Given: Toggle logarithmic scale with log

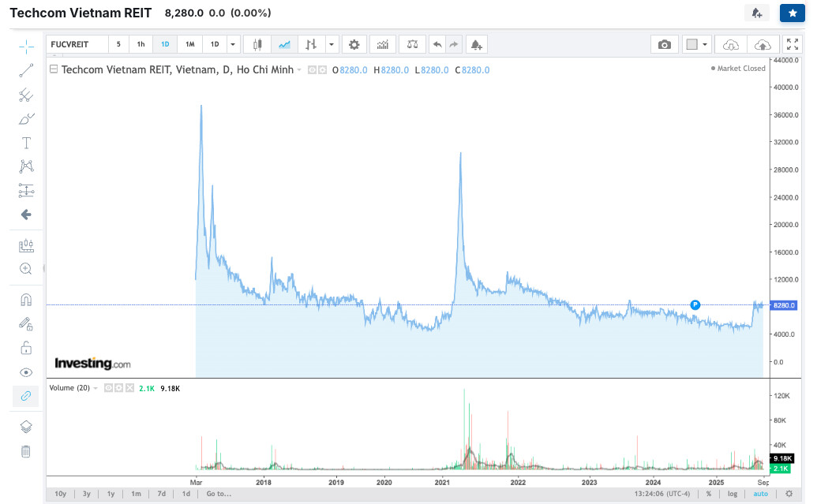Looking at the screenshot, I should coord(732,494).
